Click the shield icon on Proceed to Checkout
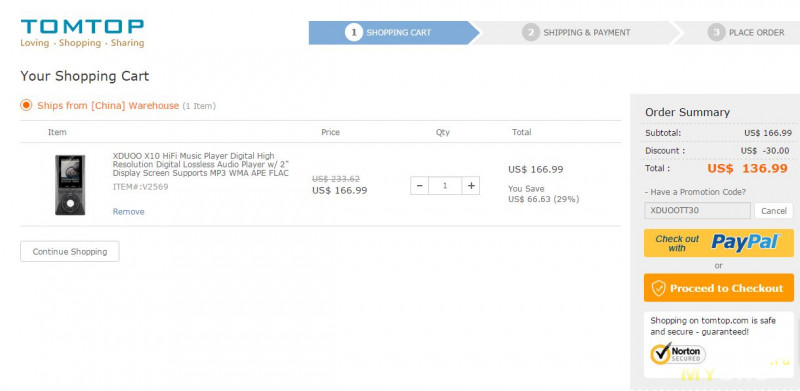 click(659, 288)
